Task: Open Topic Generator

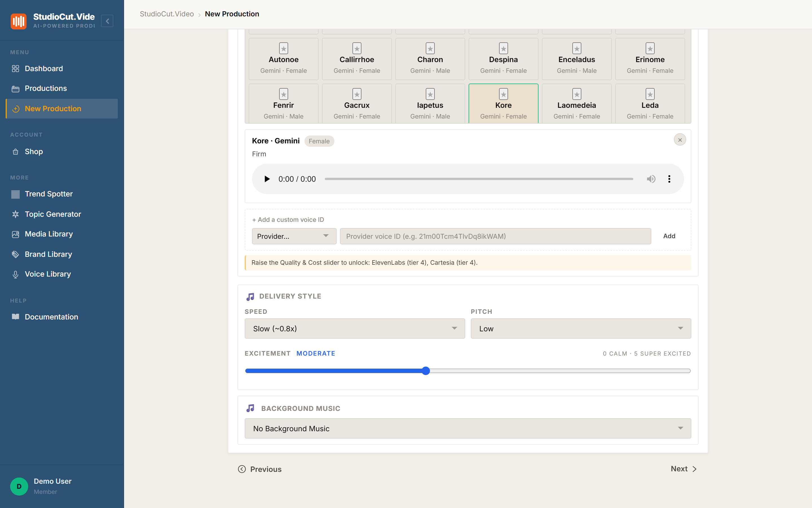Action: tap(62, 214)
